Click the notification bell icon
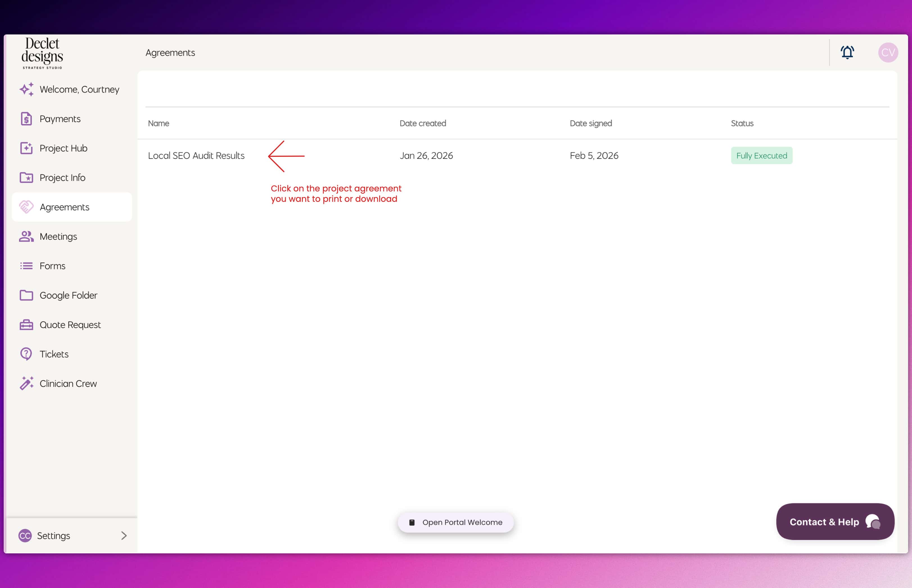Image resolution: width=912 pixels, height=588 pixels. [847, 52]
